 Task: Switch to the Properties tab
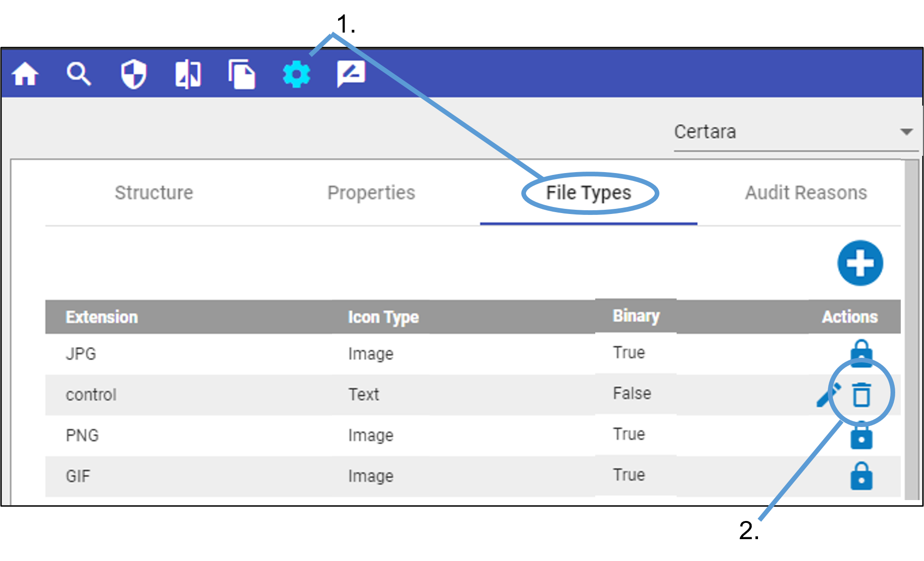[x=371, y=193]
